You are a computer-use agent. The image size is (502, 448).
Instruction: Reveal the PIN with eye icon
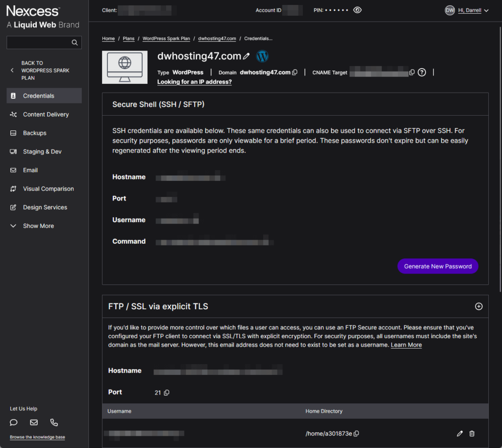click(357, 10)
